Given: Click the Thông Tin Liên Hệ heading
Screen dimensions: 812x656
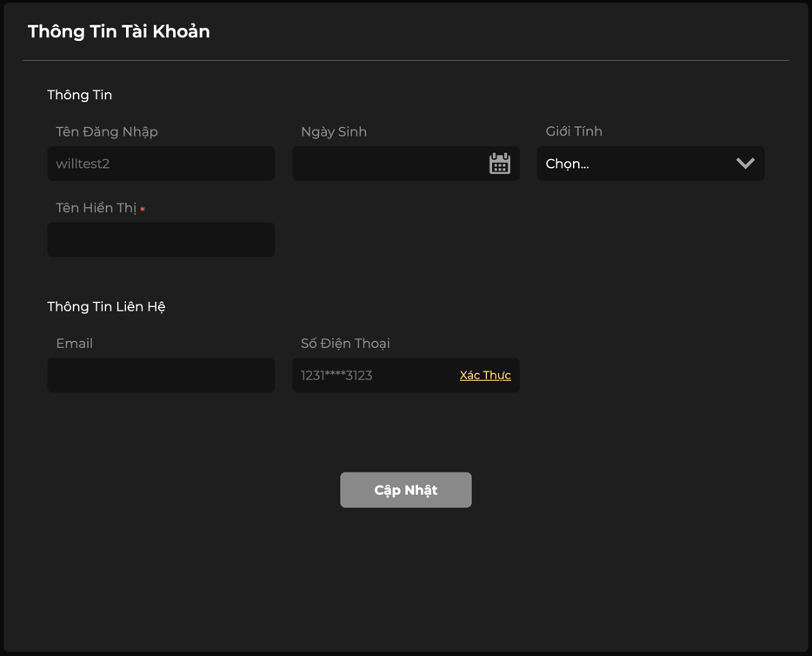Looking at the screenshot, I should click(x=106, y=306).
